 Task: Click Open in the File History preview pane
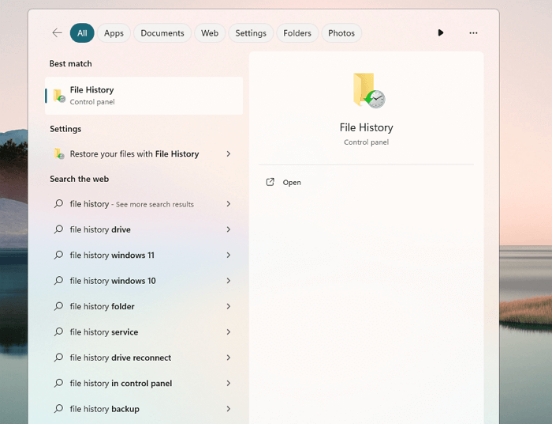pos(292,182)
